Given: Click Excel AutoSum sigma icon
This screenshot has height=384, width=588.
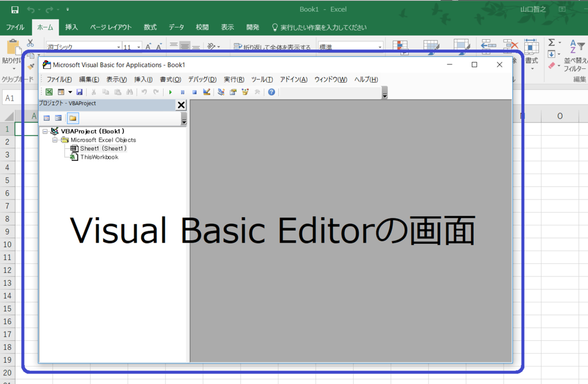Looking at the screenshot, I should click(x=552, y=43).
